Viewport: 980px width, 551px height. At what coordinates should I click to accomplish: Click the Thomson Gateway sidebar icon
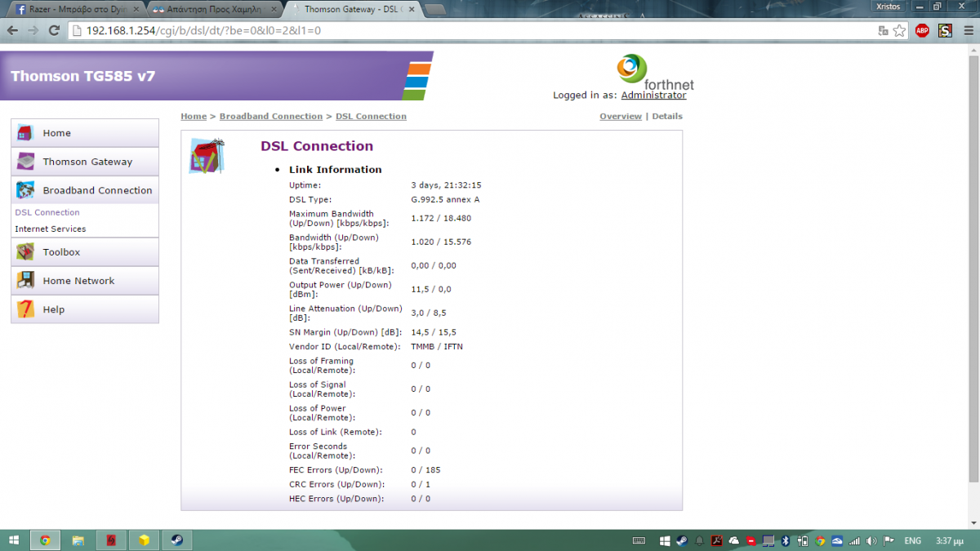click(x=25, y=162)
